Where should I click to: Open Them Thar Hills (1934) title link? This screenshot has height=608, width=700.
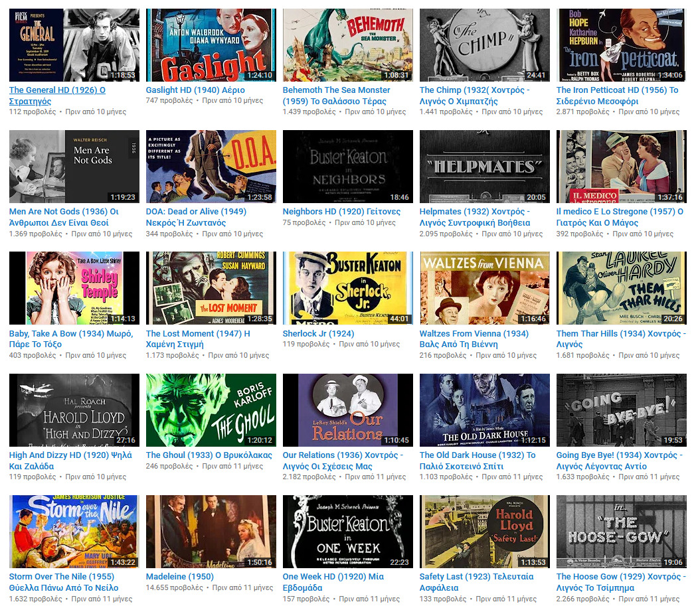coord(621,339)
